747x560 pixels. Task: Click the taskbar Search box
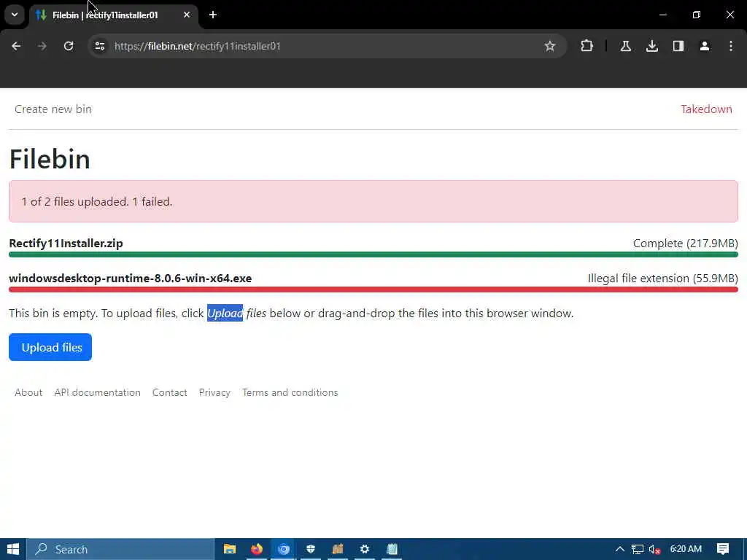click(x=120, y=549)
